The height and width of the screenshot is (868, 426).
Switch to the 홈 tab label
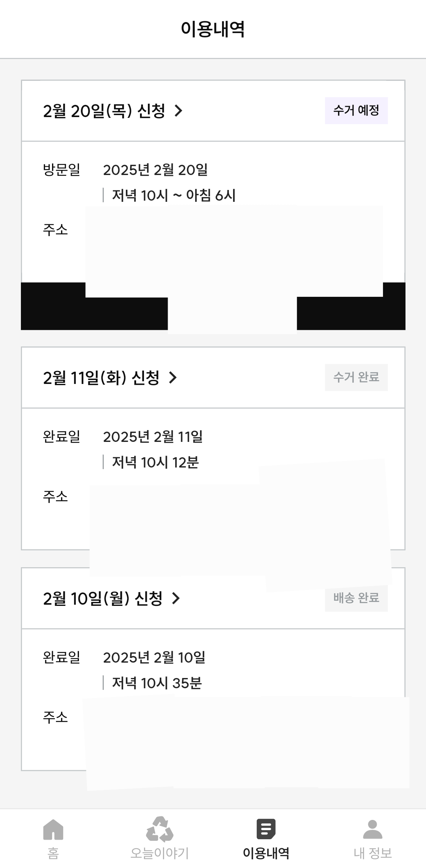point(53,853)
